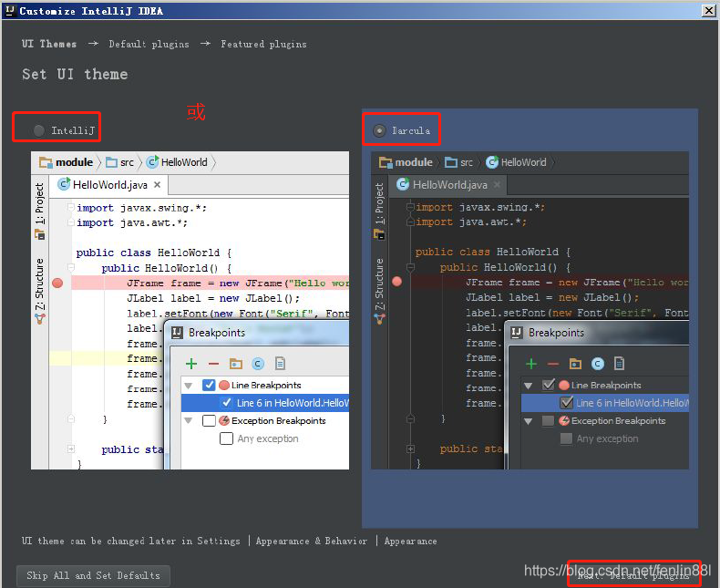
Task: Collapse Line Breakpoints tree node, light preview
Action: pos(189,386)
